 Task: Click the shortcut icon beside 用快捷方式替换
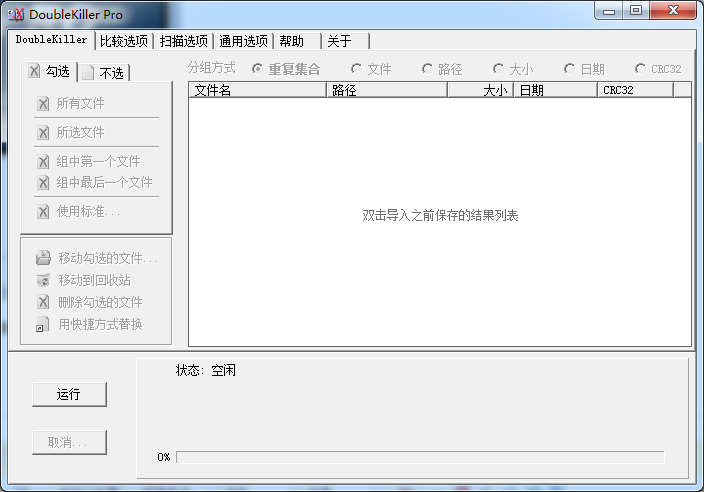(x=42, y=324)
